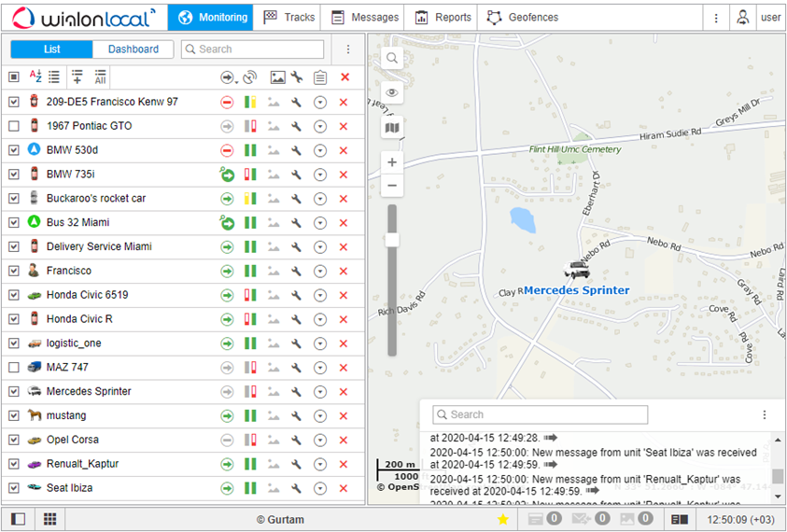Click the Renualt_Kaptur unit name

(x=82, y=464)
